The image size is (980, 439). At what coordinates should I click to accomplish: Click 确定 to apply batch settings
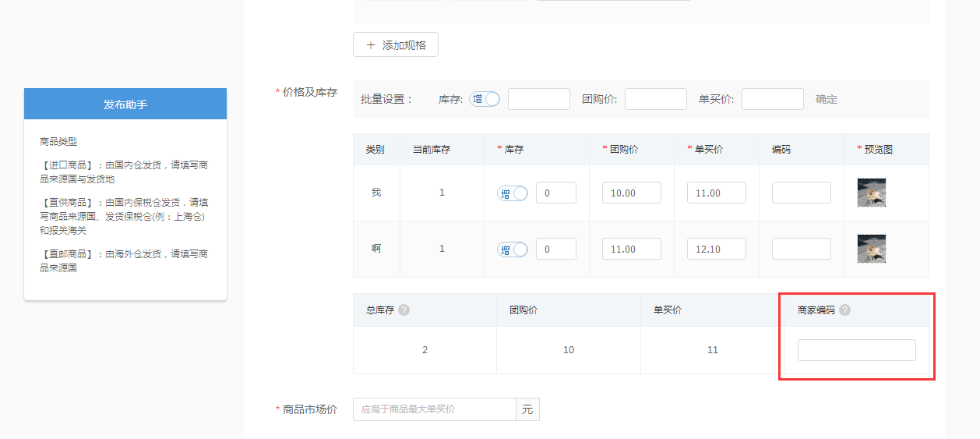click(827, 99)
